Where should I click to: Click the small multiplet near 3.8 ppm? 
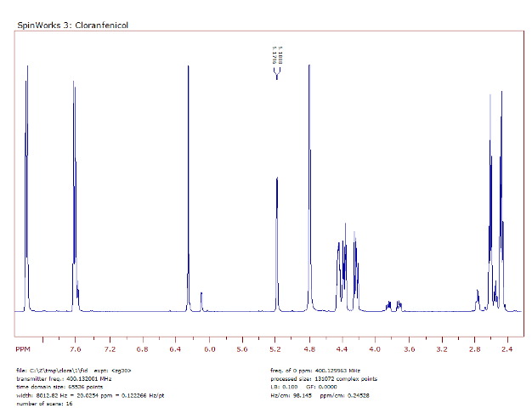pyautogui.click(x=393, y=304)
